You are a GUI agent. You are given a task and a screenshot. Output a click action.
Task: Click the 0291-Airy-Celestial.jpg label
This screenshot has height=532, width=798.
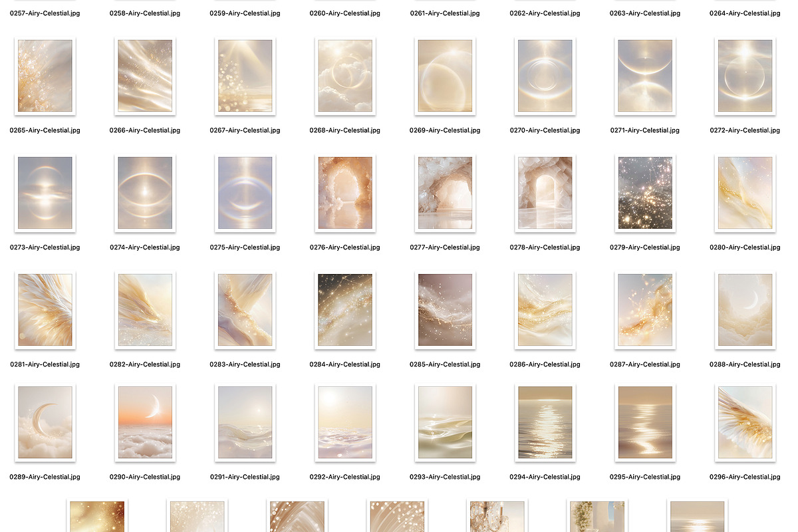pos(245,477)
